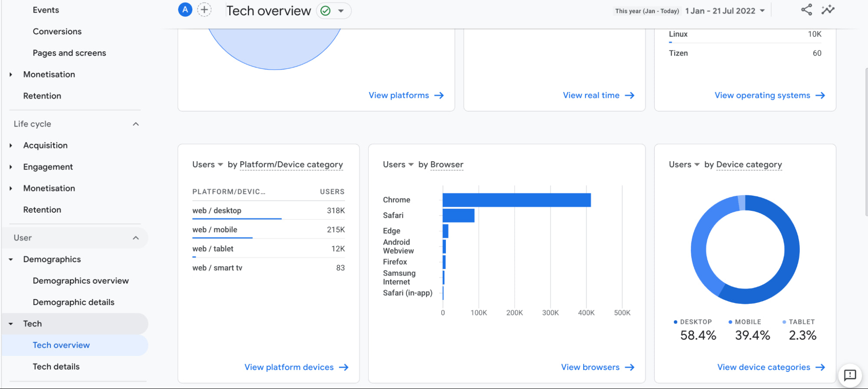Open Users metric dropdown in Browser card

pyautogui.click(x=411, y=165)
